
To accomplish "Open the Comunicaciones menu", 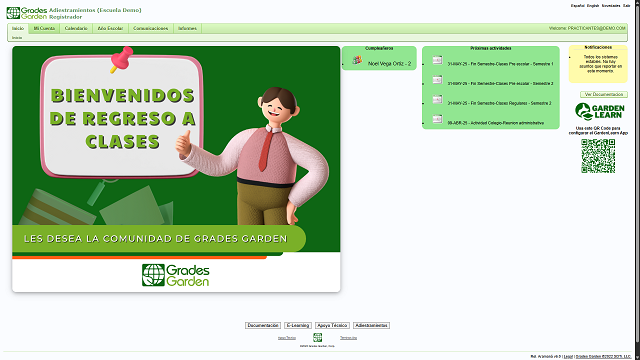I will 151,29.
